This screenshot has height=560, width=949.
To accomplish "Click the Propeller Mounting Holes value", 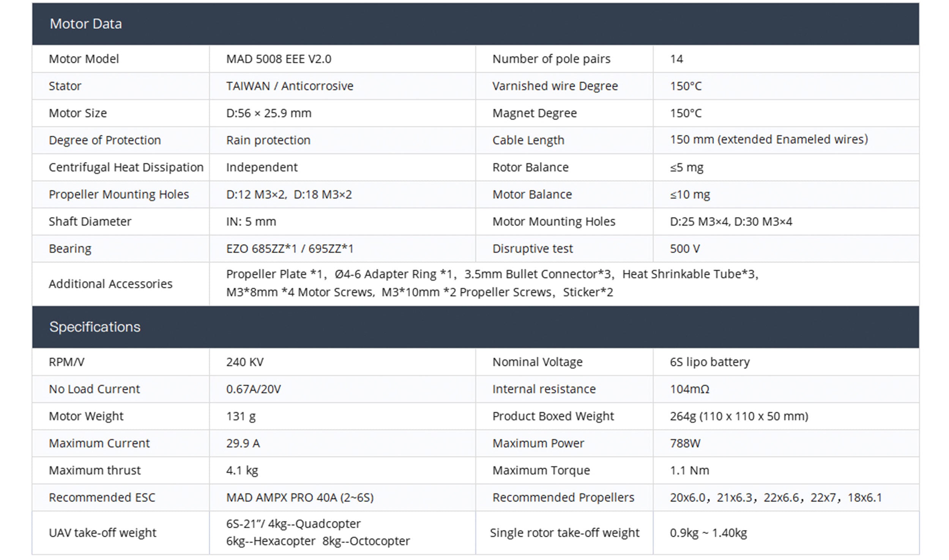I will click(x=289, y=195).
